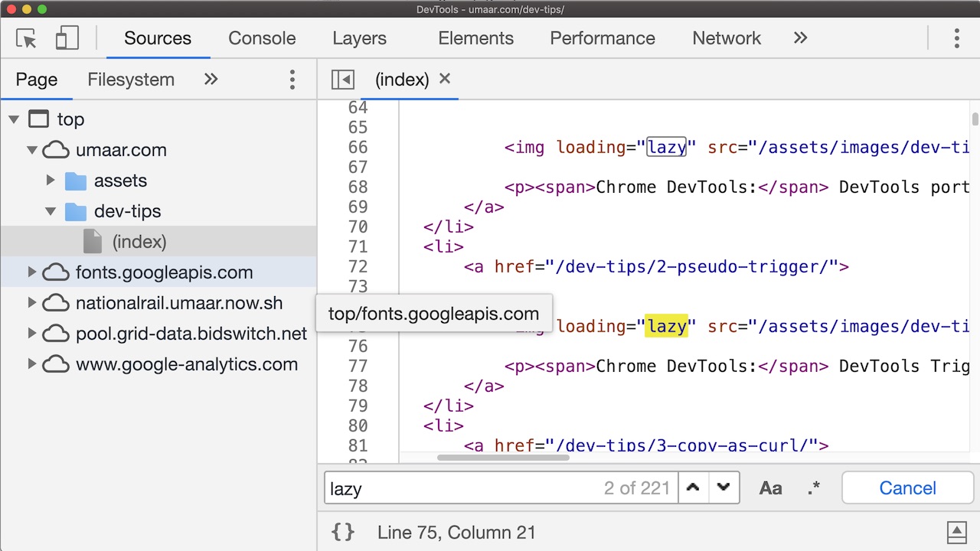
Task: Switch to the Console panel tab
Action: (262, 38)
